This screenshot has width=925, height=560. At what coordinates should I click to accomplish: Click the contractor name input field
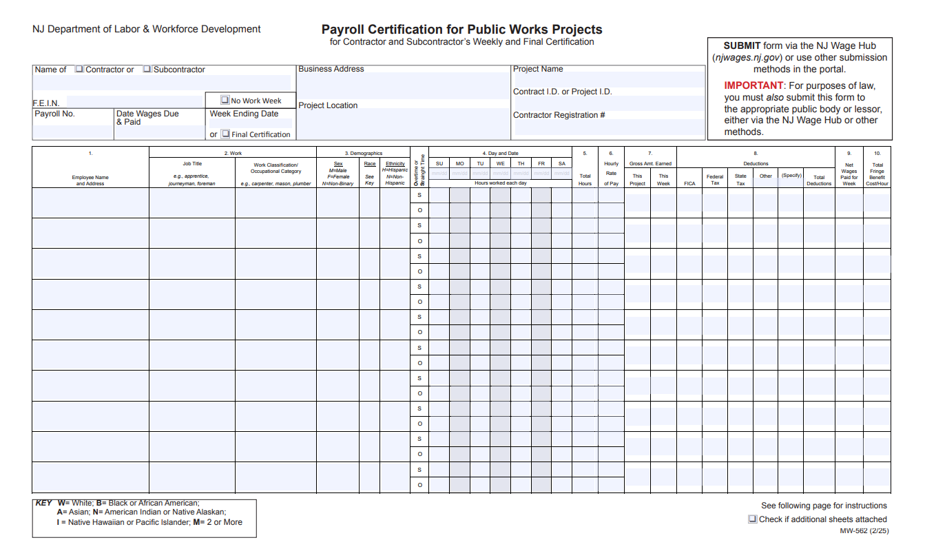(x=163, y=83)
